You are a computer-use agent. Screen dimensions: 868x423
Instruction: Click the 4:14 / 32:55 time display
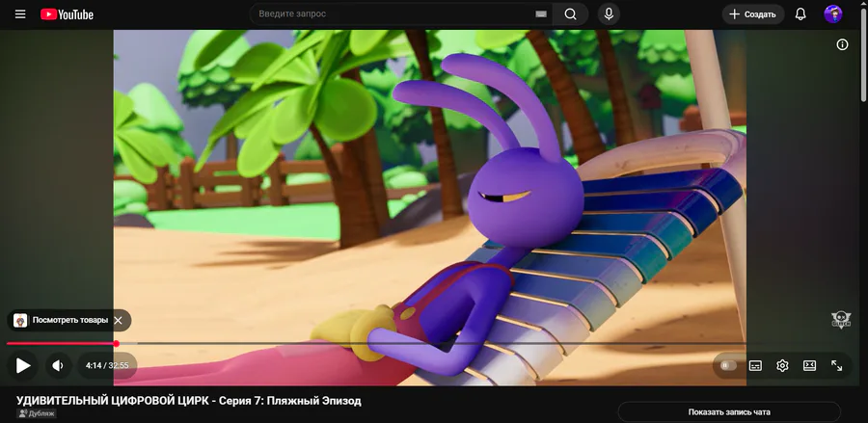pos(107,365)
